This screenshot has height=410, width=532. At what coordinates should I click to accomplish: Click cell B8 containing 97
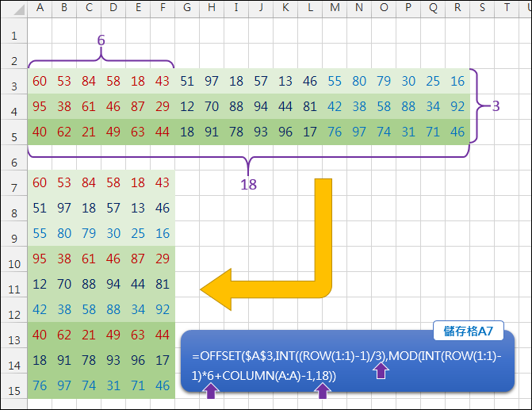64,208
